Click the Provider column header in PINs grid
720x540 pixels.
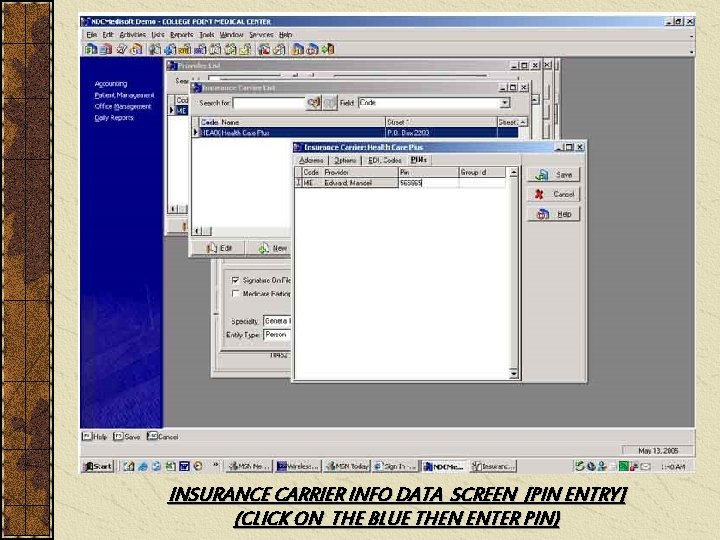(360, 172)
